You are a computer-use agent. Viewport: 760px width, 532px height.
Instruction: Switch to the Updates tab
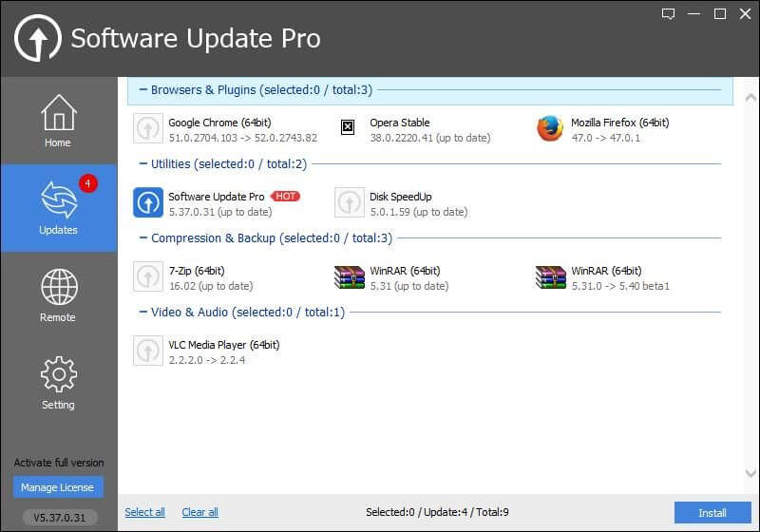coord(59,208)
